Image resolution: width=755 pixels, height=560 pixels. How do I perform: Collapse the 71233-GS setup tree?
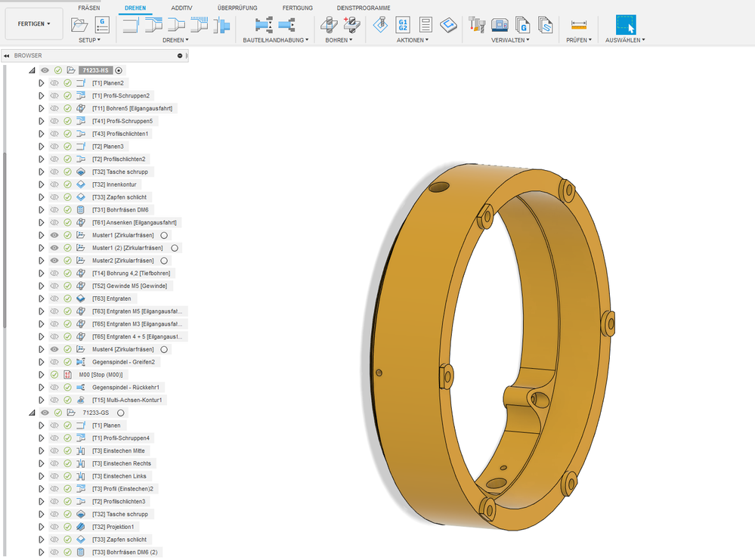(x=32, y=413)
